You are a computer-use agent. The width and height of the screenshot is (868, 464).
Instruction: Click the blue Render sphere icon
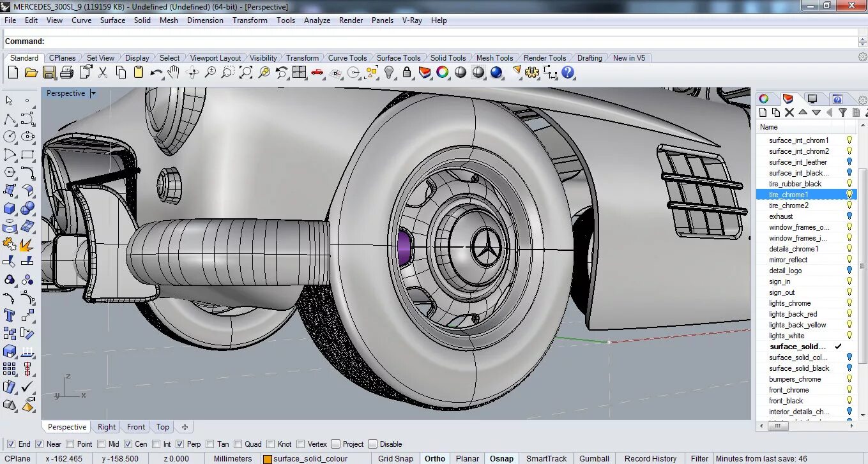click(496, 73)
